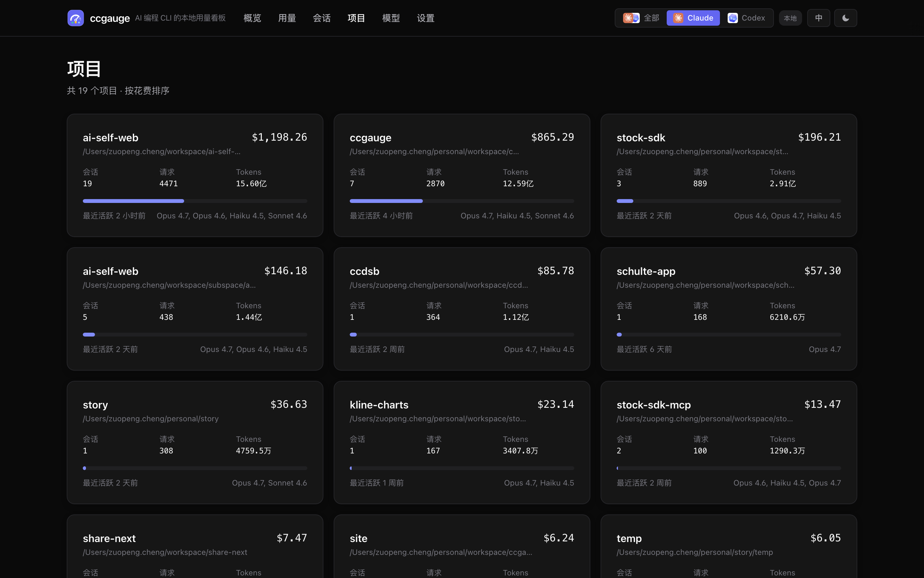Click the 12.59亿 tokens value
Viewport: 924px width, 578px height.
(x=518, y=183)
